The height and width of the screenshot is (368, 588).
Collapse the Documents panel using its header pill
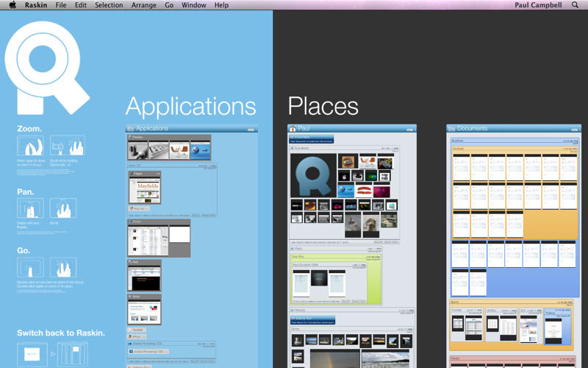click(x=575, y=130)
